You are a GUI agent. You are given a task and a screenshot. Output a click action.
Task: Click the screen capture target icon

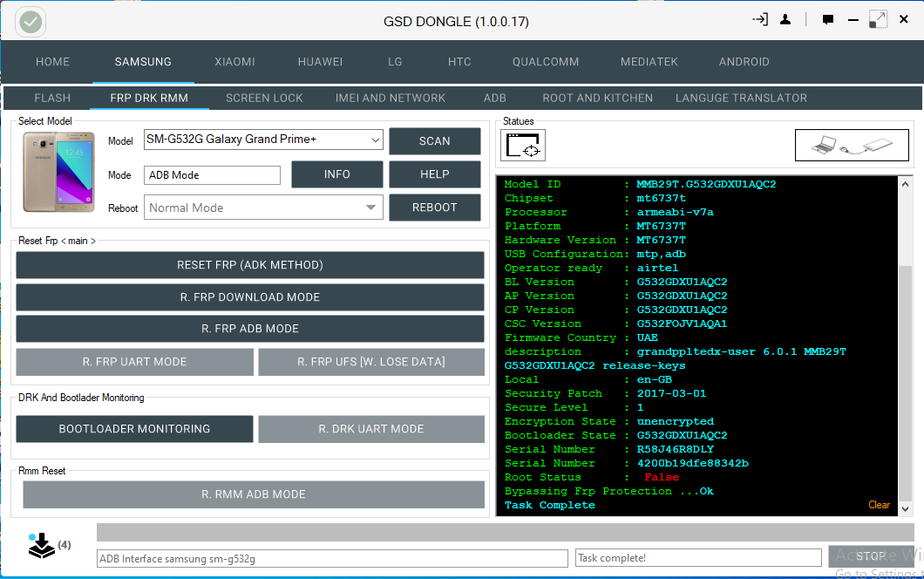click(523, 145)
